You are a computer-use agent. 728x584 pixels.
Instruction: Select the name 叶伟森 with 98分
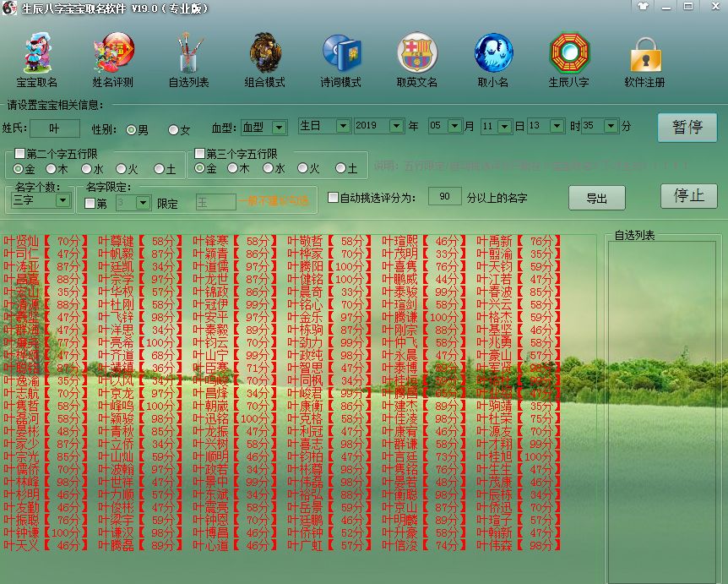519,545
